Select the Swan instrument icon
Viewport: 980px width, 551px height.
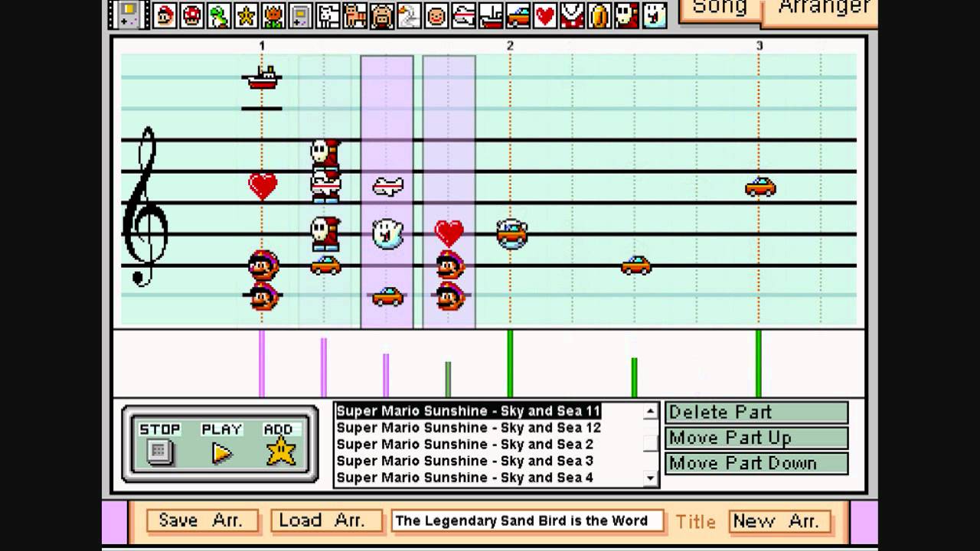409,15
